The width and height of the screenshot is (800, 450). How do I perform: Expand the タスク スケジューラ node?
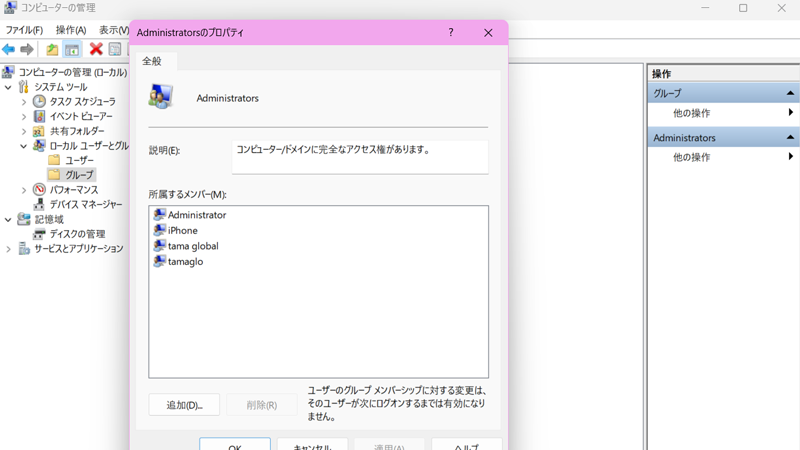click(23, 102)
